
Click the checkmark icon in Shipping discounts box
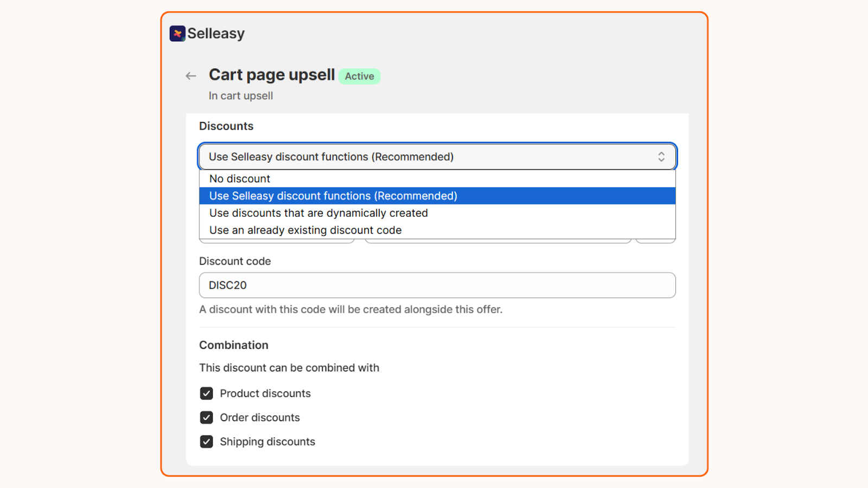click(x=206, y=441)
